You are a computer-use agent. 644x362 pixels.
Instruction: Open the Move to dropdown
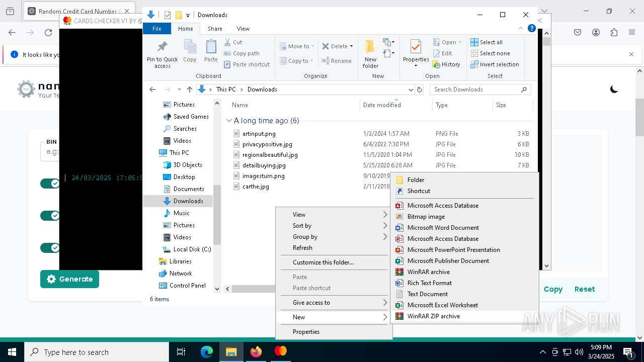click(x=297, y=46)
